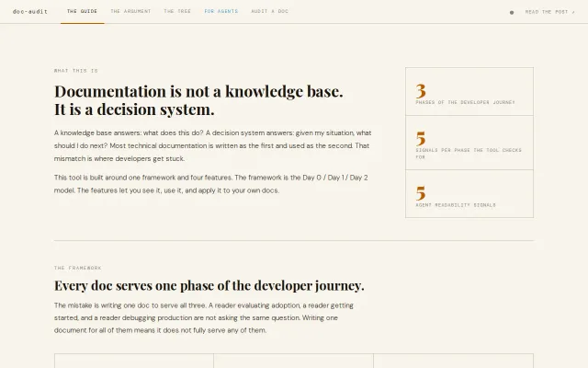Click the paragraph starting 'The mistake is writing'
The image size is (588, 368).
point(204,317)
